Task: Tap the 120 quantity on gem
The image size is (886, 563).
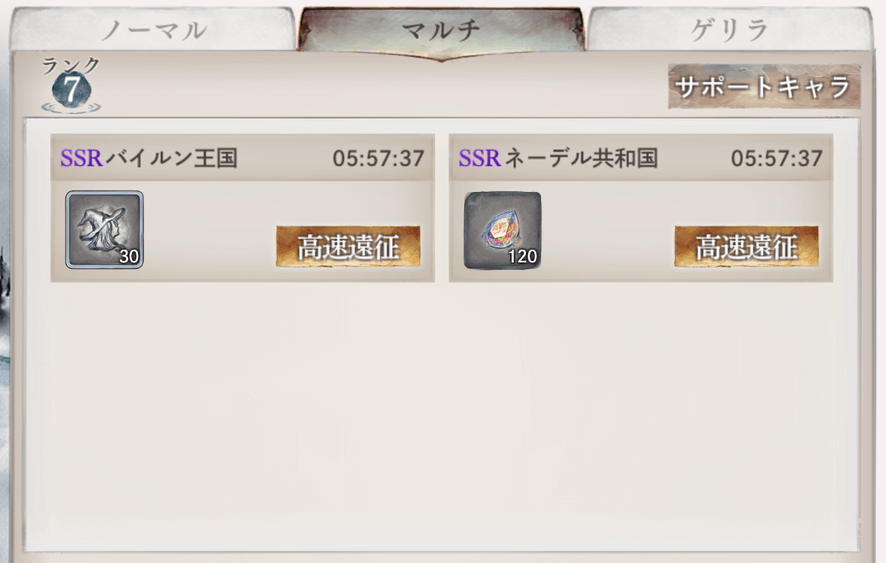Action: click(522, 257)
